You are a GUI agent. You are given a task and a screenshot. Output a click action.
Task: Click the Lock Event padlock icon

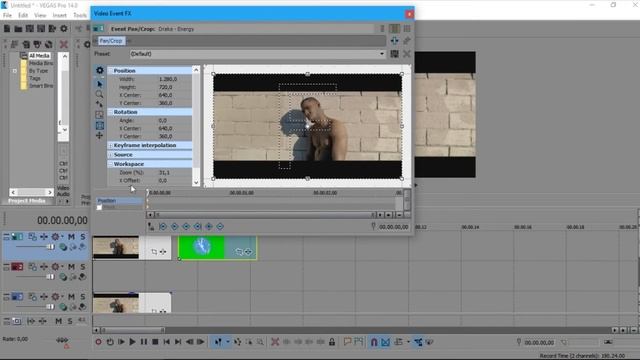click(332, 342)
